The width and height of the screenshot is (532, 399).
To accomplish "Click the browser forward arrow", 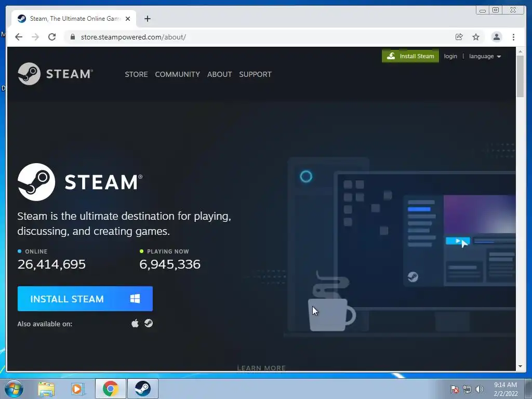I will [35, 37].
